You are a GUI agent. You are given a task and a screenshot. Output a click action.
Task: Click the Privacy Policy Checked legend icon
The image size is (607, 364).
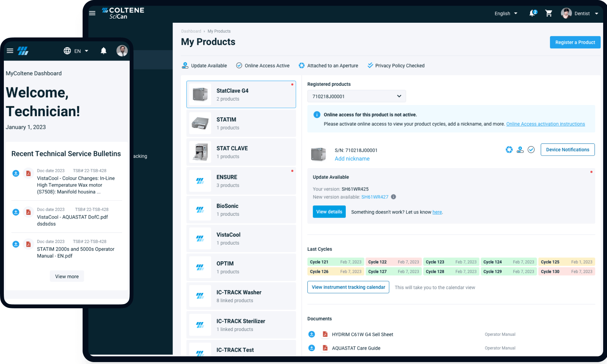(x=370, y=65)
